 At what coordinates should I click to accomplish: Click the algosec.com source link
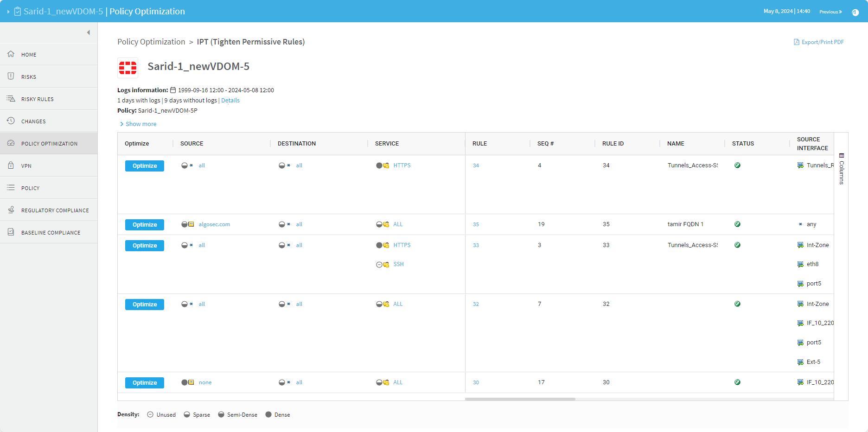[214, 224]
